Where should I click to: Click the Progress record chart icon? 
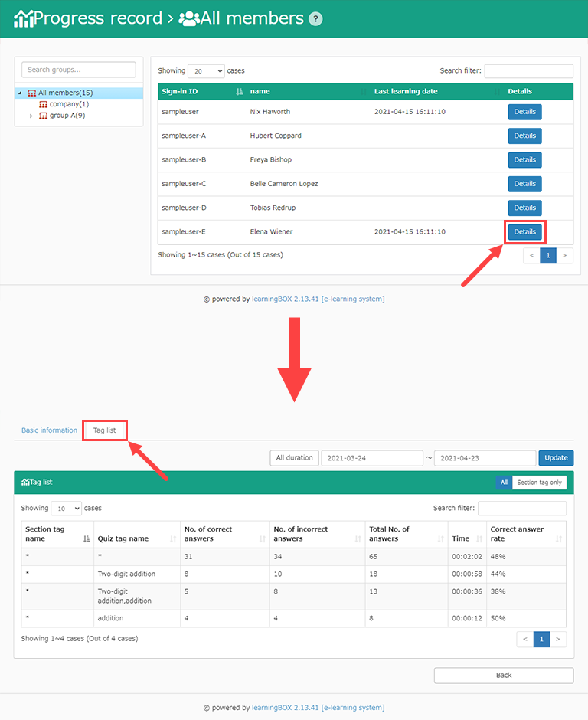(x=24, y=18)
